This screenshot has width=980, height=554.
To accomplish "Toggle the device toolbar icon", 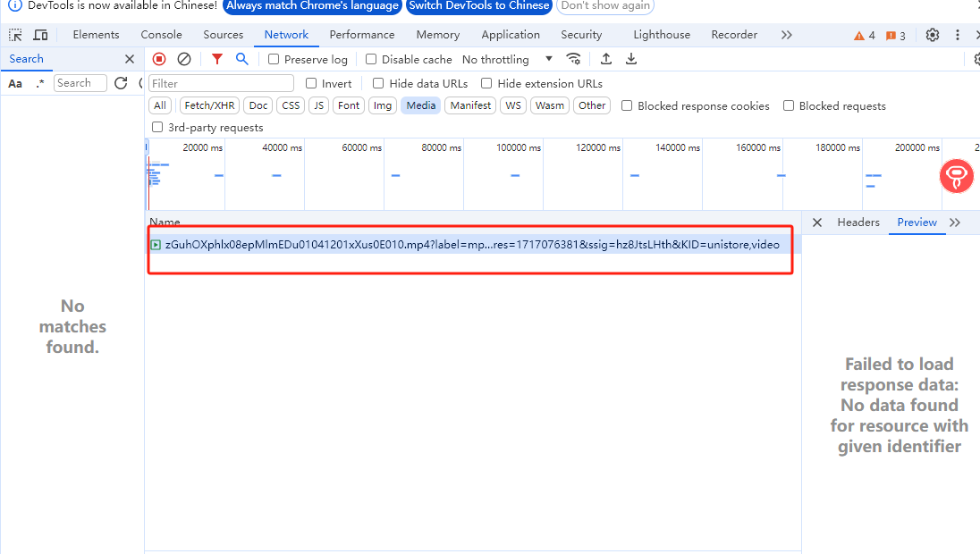I will click(x=40, y=35).
